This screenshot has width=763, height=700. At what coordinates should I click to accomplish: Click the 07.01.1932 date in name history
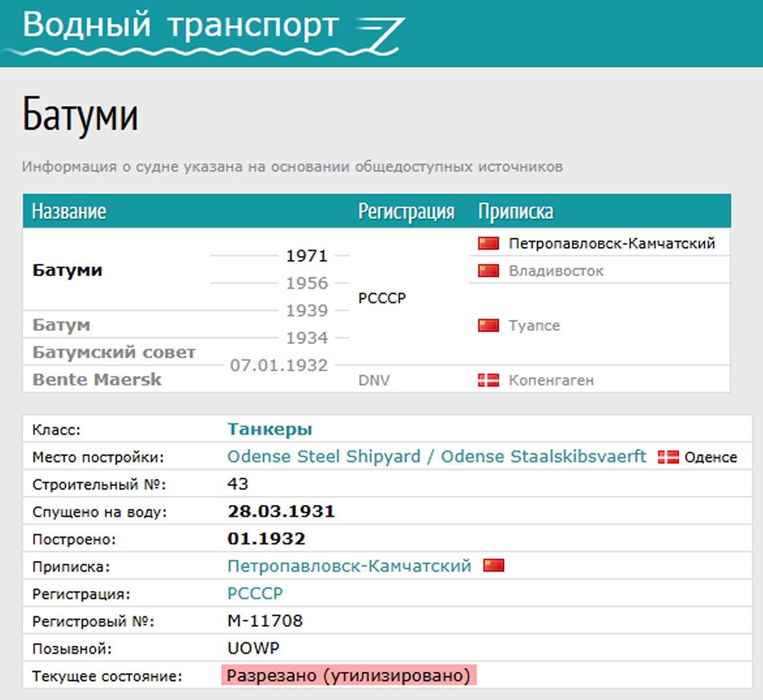[x=278, y=366]
